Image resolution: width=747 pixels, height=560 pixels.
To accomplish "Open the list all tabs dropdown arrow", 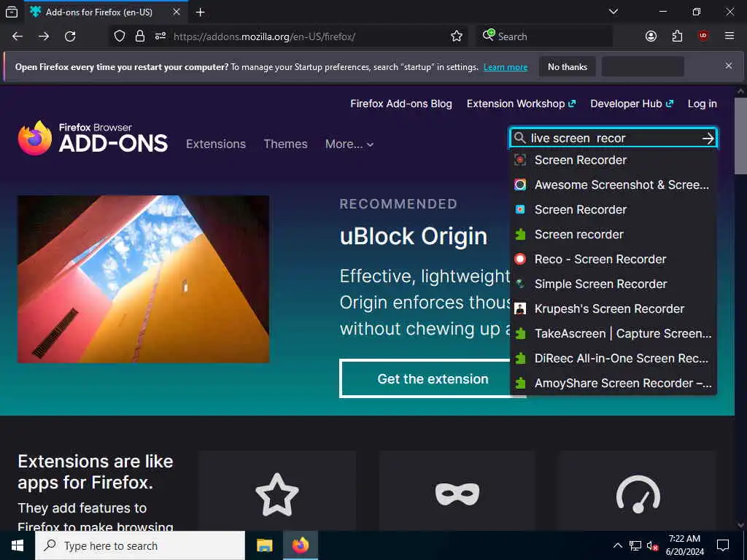I will tap(614, 12).
